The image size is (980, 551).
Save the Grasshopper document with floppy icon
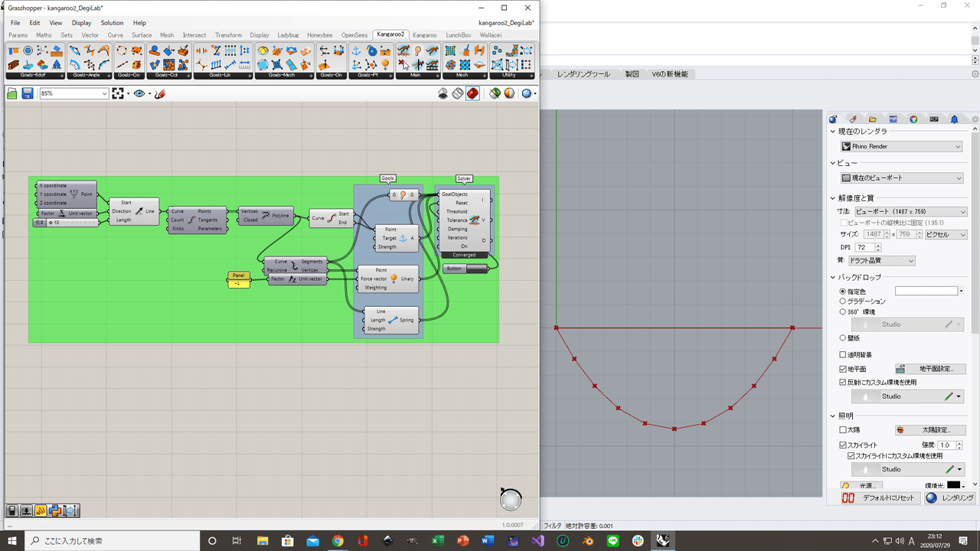pos(27,93)
